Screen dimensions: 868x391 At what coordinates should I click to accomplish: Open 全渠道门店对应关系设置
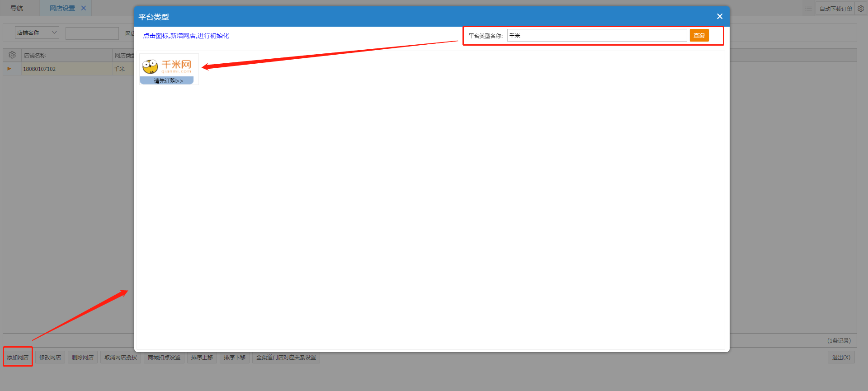click(286, 357)
